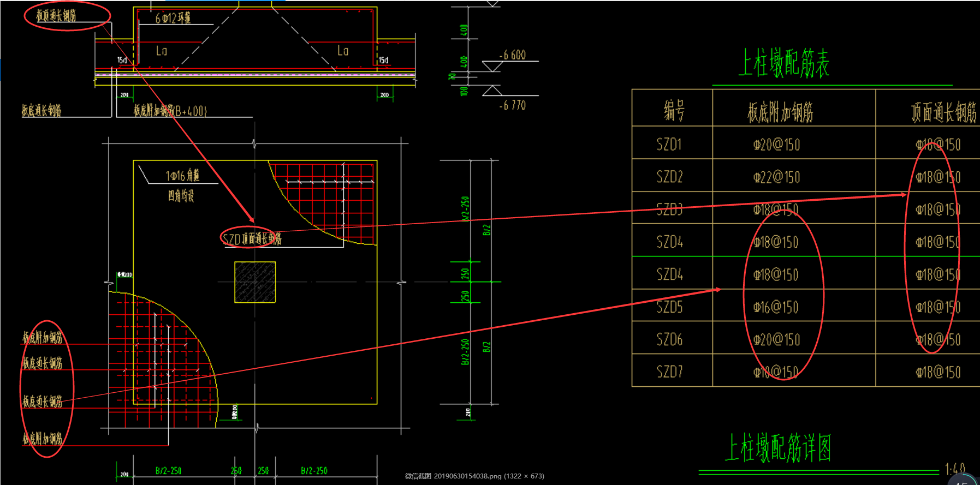
Task: Click the -6.600 elevation value
Action: (512, 55)
